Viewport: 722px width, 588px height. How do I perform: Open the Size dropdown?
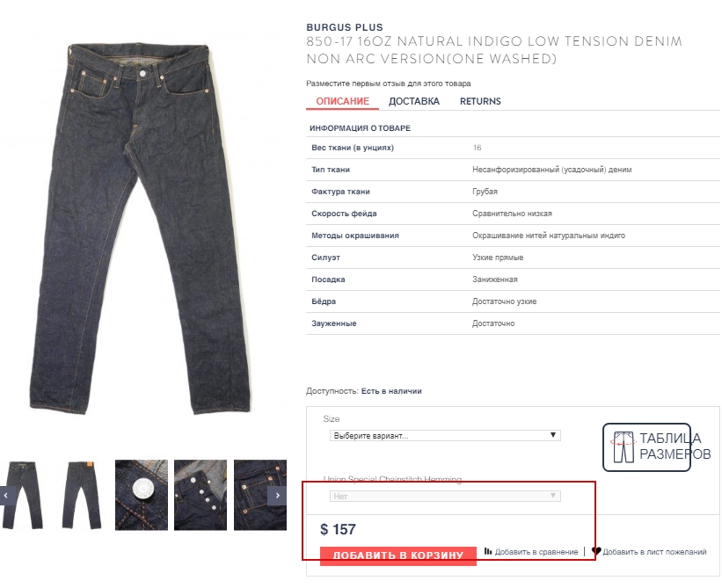point(445,435)
